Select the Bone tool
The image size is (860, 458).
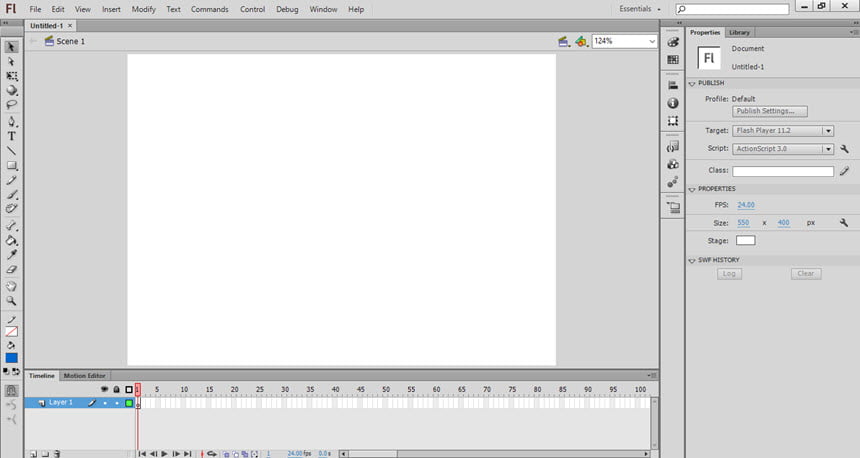tap(12, 226)
